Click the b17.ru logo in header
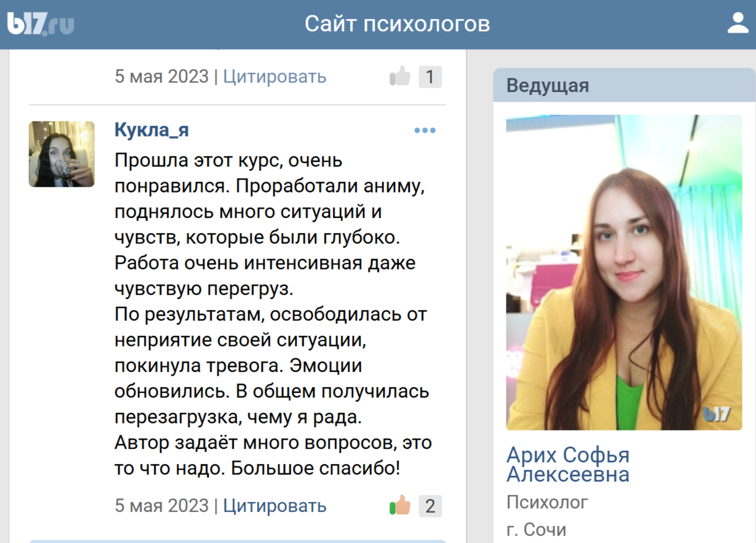Image resolution: width=756 pixels, height=543 pixels. pyautogui.click(x=40, y=24)
